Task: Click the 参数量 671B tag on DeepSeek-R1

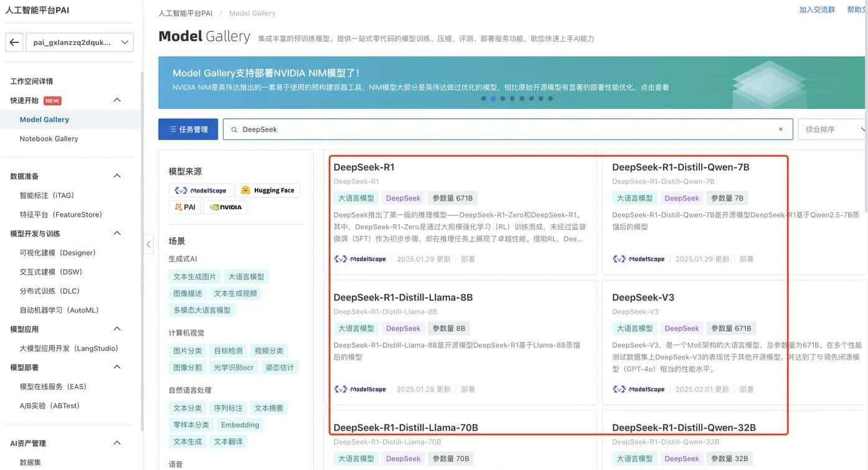Action: (453, 199)
